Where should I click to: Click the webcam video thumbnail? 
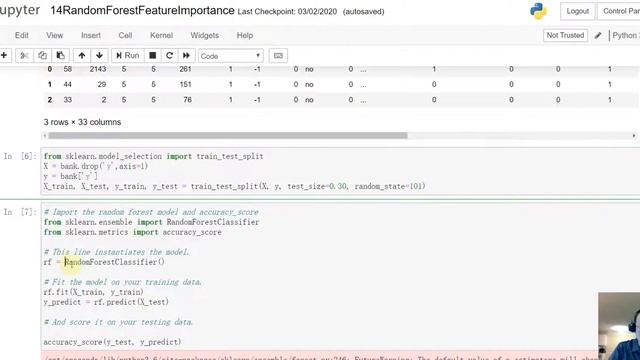pyautogui.click(x=619, y=326)
